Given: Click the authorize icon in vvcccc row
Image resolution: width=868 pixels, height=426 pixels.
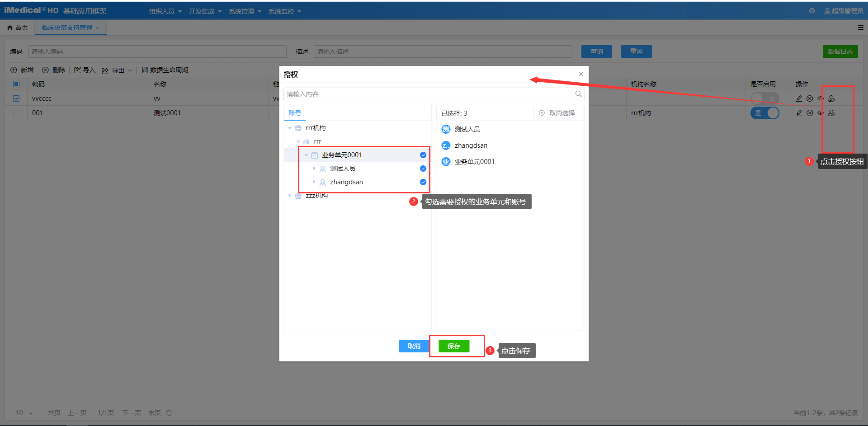Looking at the screenshot, I should (831, 98).
